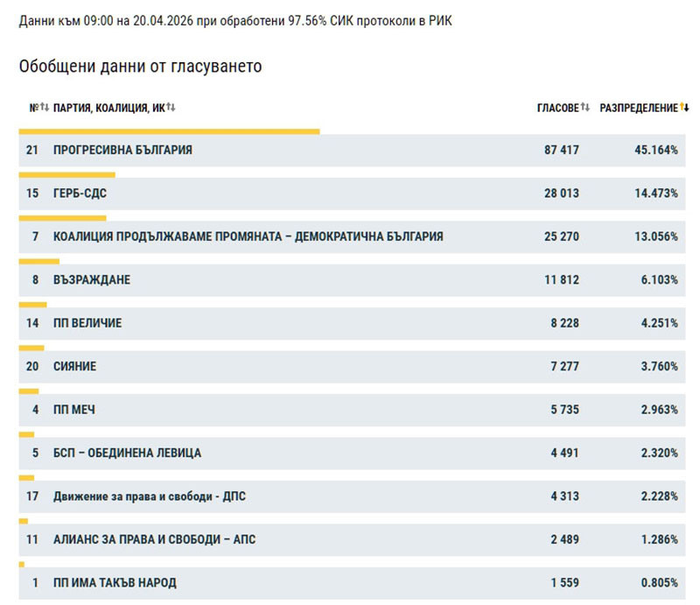Click the 45.164% distribution value

[656, 151]
